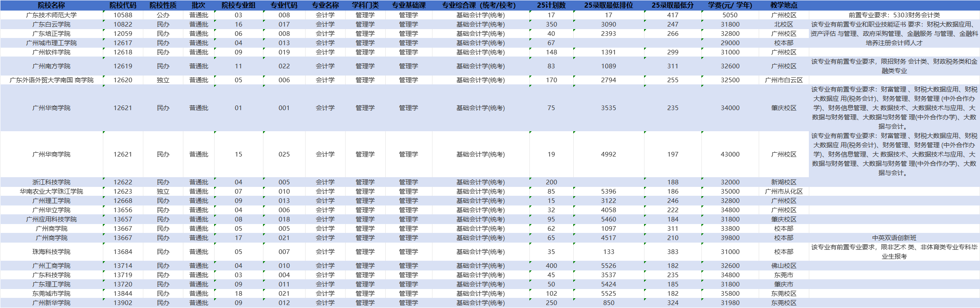Click the 新湖校区 location cell
This screenshot has height=308, width=980.
[x=784, y=182]
